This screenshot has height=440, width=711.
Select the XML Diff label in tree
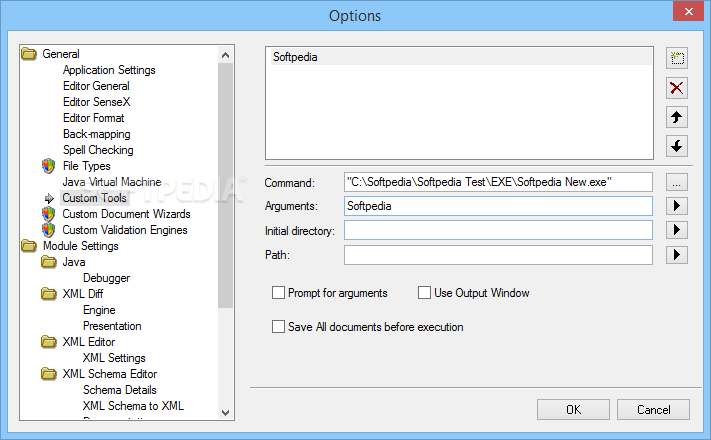pos(83,294)
